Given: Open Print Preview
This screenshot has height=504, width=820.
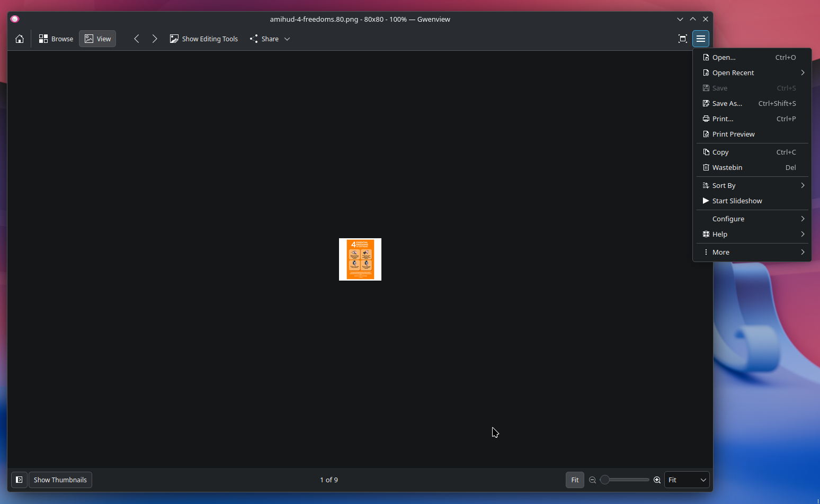Looking at the screenshot, I should [752, 134].
